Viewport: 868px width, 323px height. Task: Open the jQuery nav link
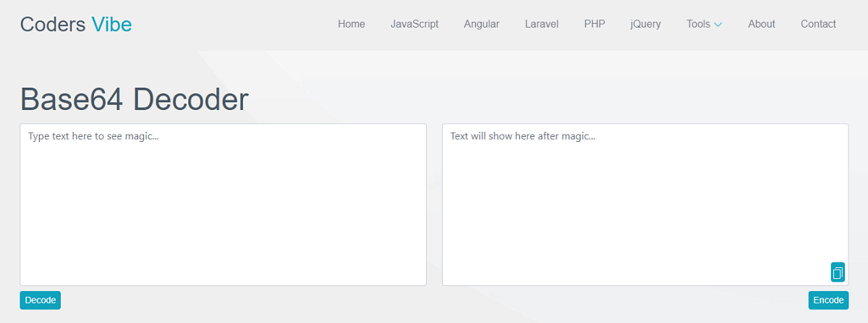point(646,24)
